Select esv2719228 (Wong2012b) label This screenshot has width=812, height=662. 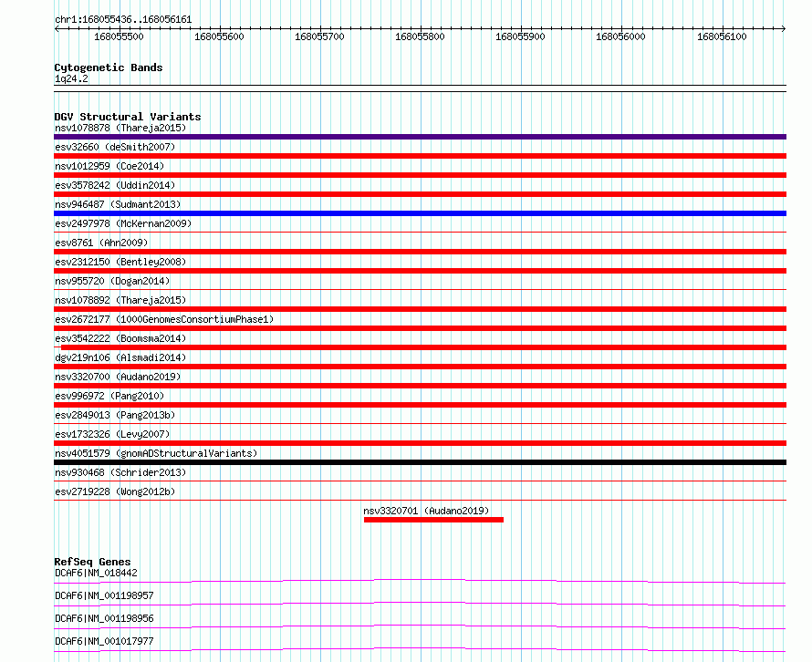(x=115, y=491)
